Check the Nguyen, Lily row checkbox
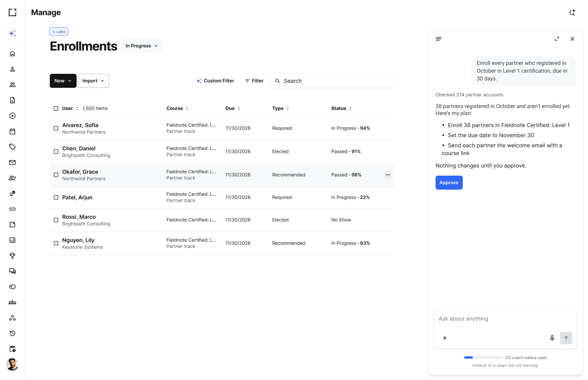 pyautogui.click(x=56, y=243)
